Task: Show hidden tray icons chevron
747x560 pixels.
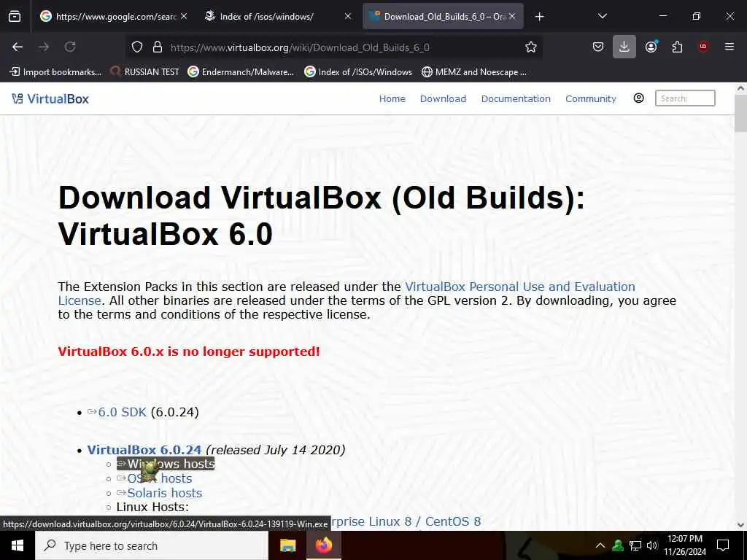Action: click(600, 545)
